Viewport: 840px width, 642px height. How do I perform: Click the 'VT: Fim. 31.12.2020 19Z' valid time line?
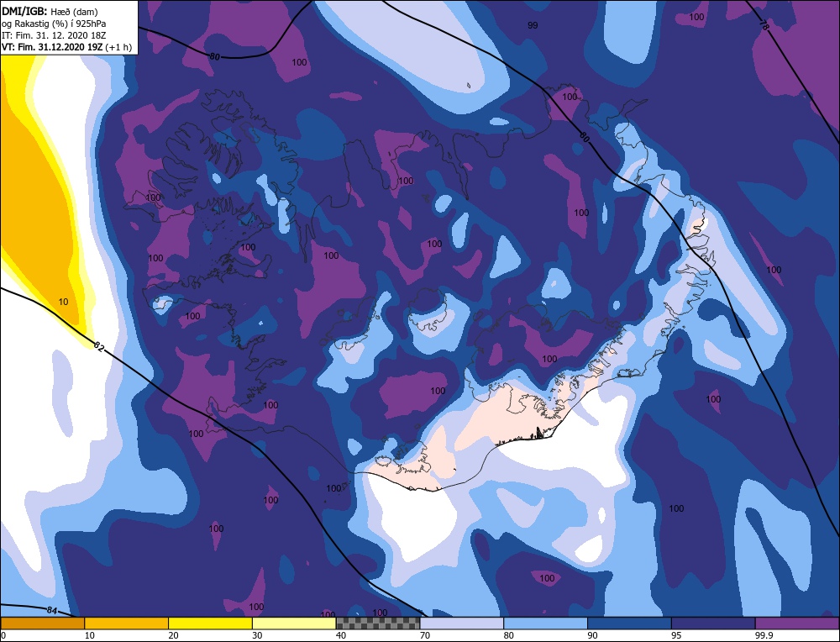click(x=52, y=47)
